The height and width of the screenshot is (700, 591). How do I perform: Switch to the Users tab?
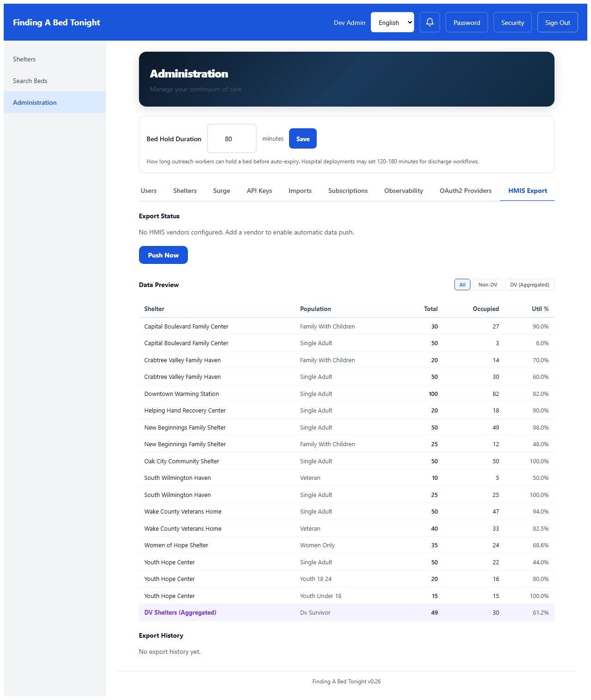click(149, 191)
